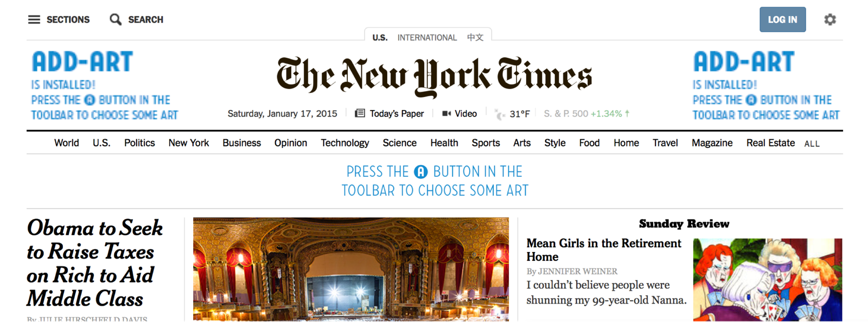The width and height of the screenshot is (868, 322).
Task: Switch to the International edition
Action: click(x=427, y=37)
